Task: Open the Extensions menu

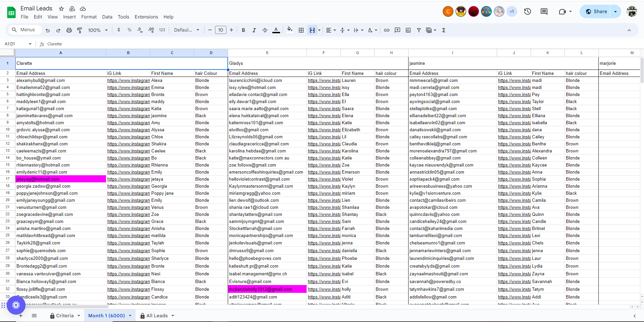Action: pos(146,17)
